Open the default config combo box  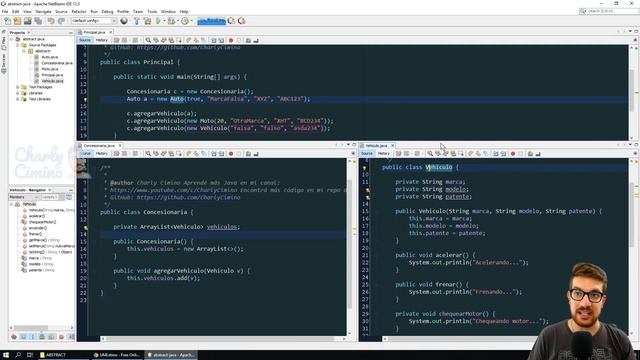tap(94, 21)
